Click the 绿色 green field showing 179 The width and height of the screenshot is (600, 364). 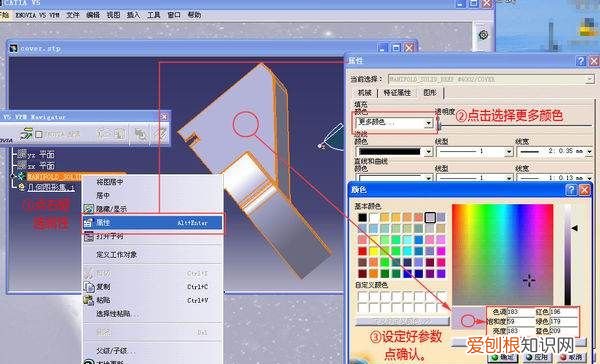[564, 321]
